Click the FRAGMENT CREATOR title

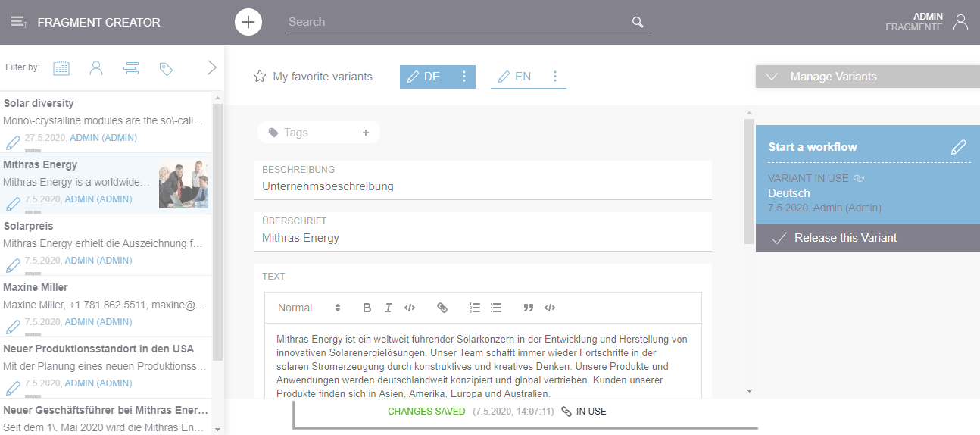coord(98,22)
